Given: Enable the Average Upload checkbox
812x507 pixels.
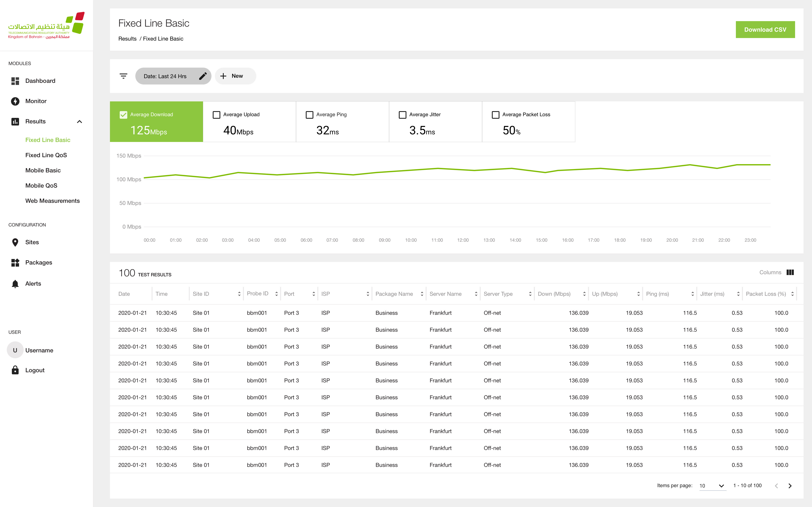Looking at the screenshot, I should [216, 115].
